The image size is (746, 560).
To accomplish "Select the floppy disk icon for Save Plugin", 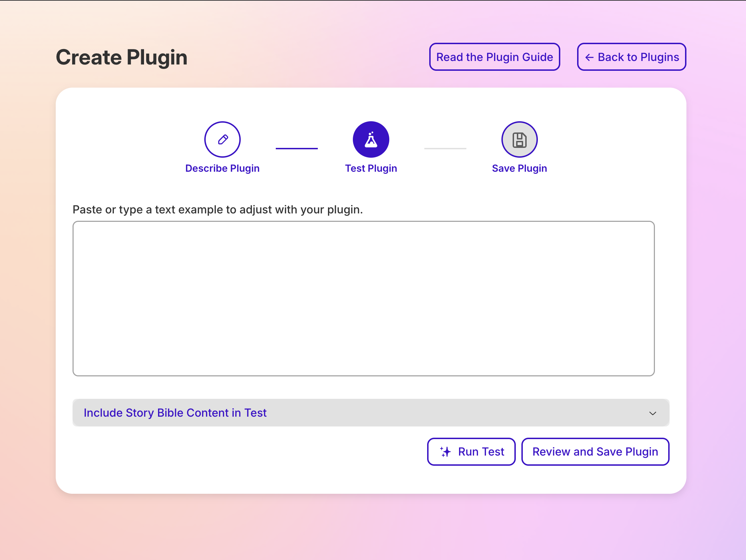I will click(519, 139).
